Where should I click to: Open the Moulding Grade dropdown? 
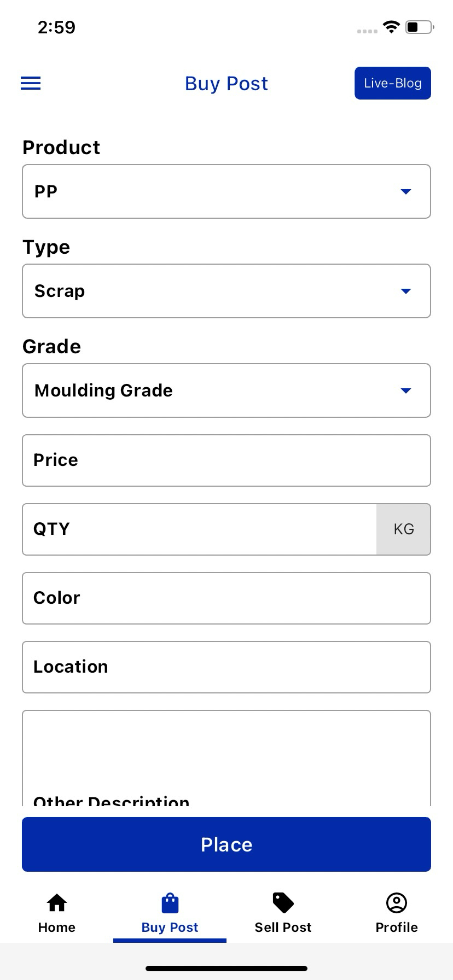226,390
